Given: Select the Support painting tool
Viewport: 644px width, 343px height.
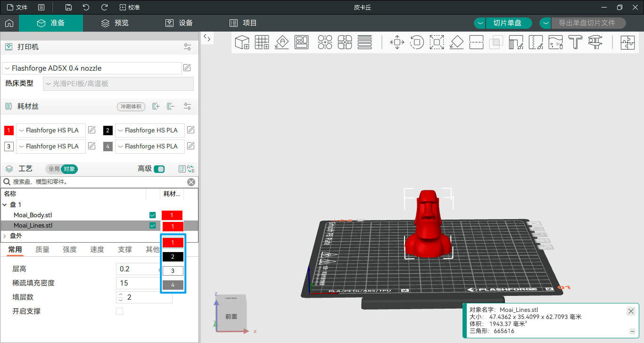Looking at the screenshot, I should (516, 42).
